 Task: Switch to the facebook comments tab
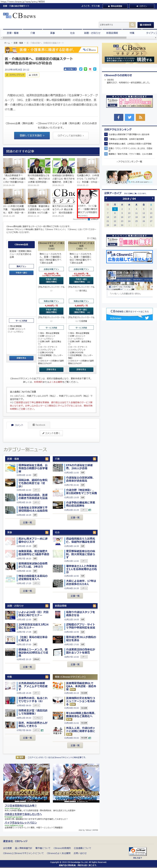pos(39,425)
